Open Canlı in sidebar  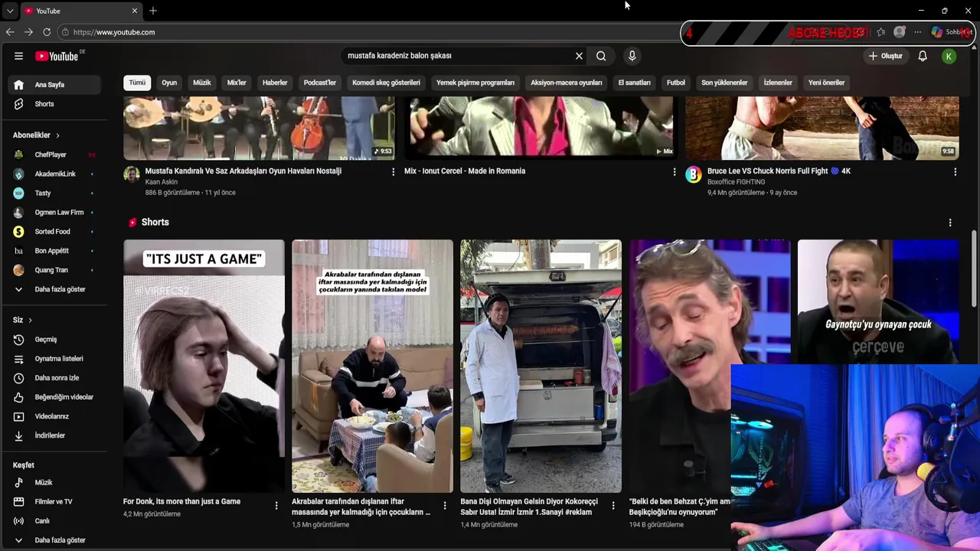[54, 521]
